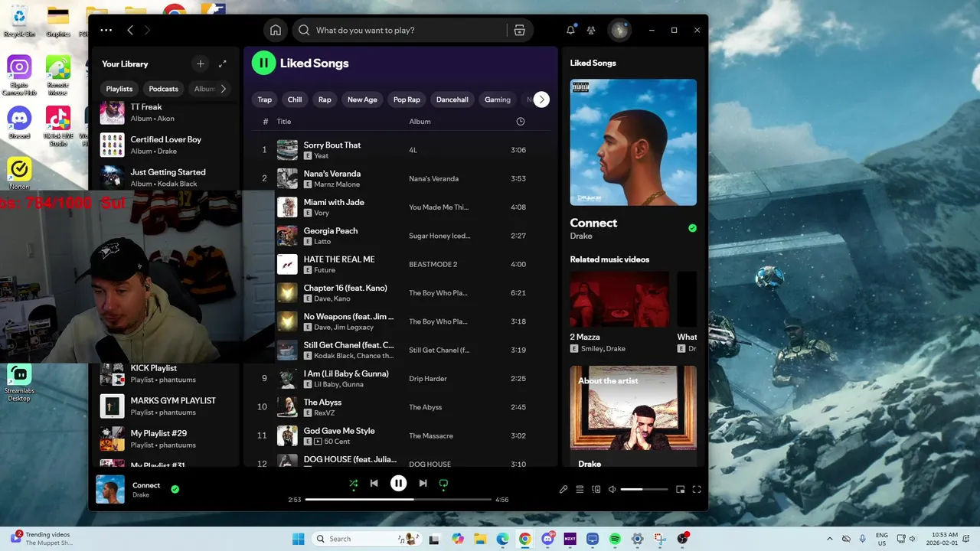Open lyrics microphone icon
This screenshot has height=551, width=980.
(x=563, y=489)
